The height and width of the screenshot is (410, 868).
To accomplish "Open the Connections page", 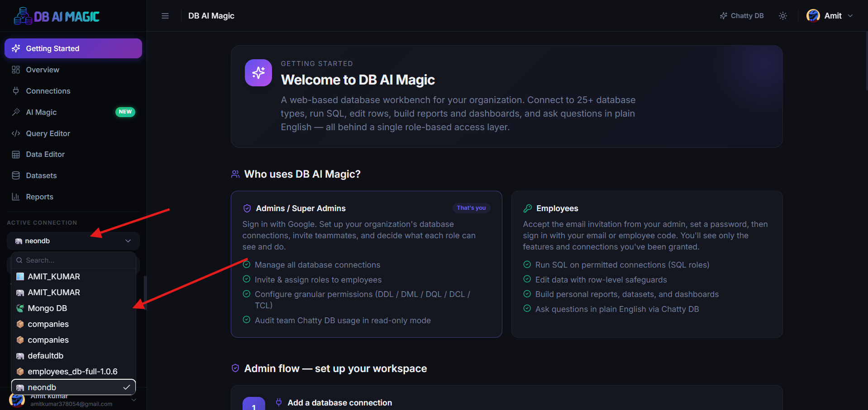I will coord(73,91).
